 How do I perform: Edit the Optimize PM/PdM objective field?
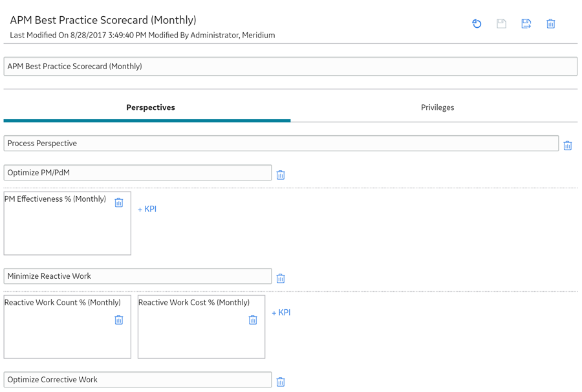click(x=138, y=173)
